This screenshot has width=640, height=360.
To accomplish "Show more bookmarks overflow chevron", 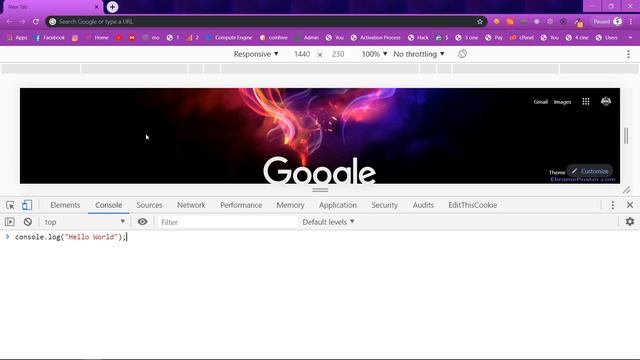I will [631, 38].
